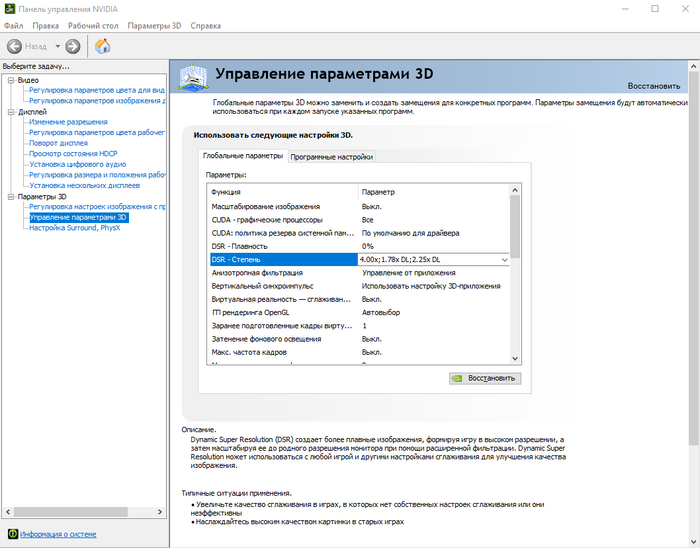The height and width of the screenshot is (548, 700).
Task: Click task tree horizontal scroll-right arrow
Action: [x=160, y=512]
